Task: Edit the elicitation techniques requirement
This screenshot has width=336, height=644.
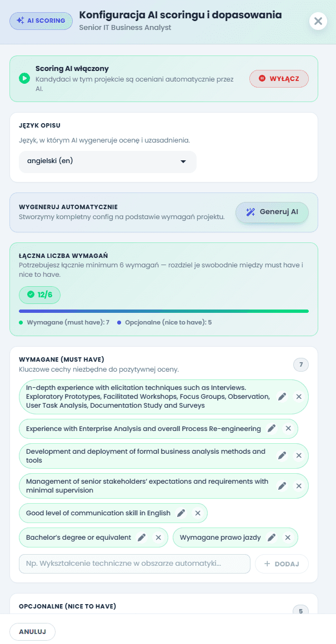Action: (x=282, y=397)
